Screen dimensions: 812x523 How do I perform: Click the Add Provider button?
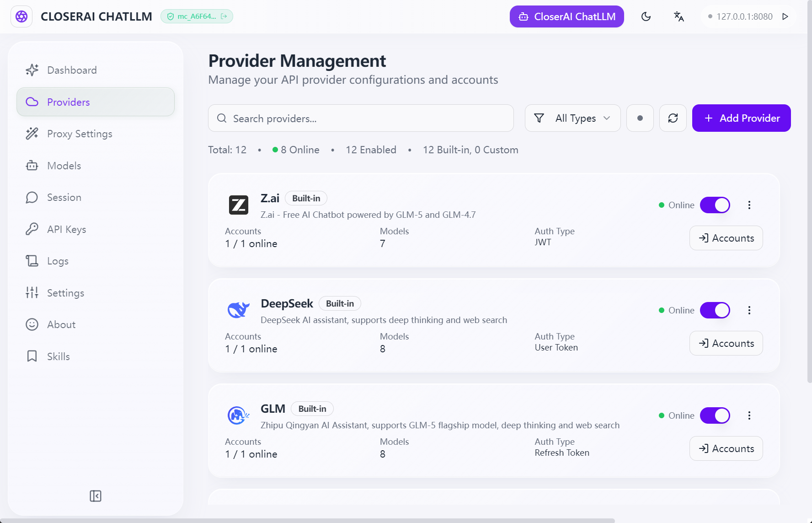click(742, 118)
